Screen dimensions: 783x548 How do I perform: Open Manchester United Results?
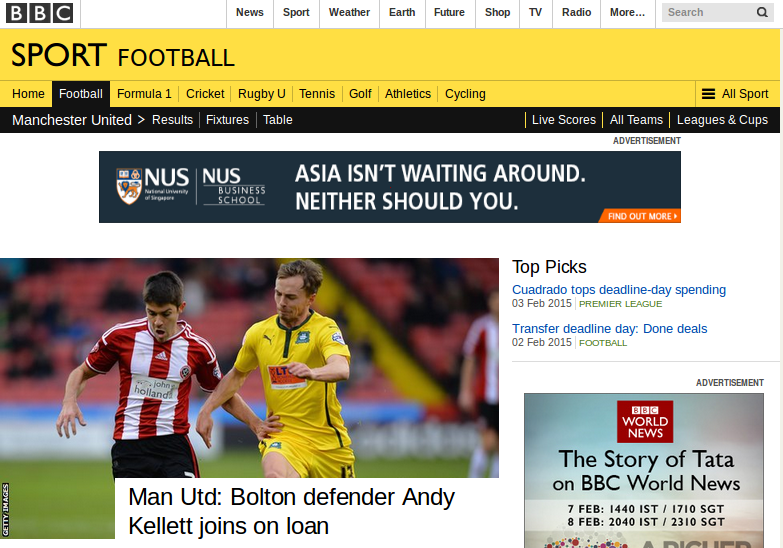(x=172, y=120)
